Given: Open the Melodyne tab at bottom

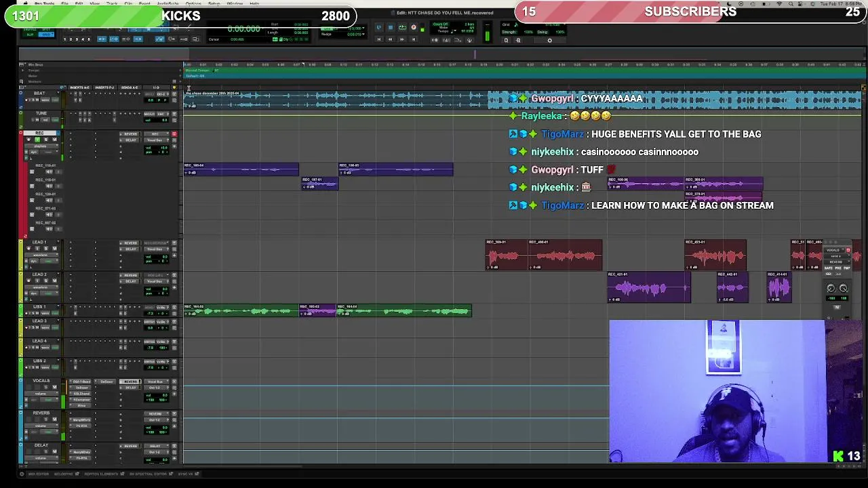Looking at the screenshot, I should (x=63, y=474).
